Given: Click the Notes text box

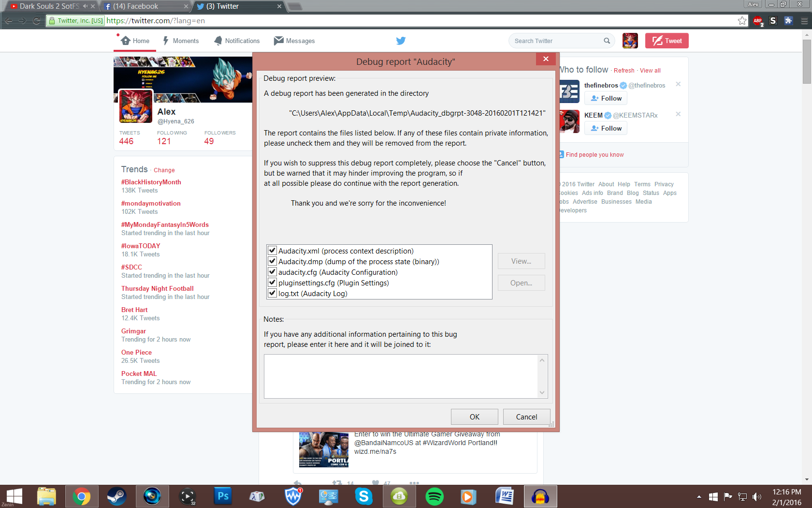Looking at the screenshot, I should [401, 376].
